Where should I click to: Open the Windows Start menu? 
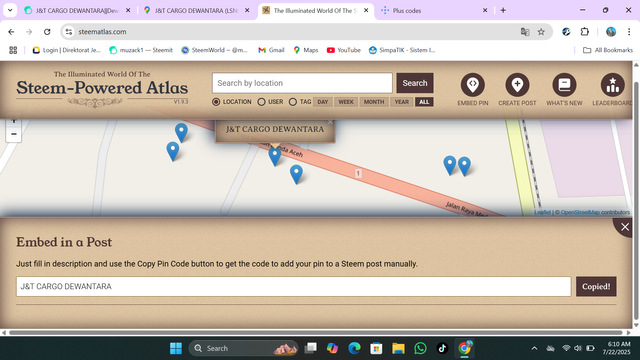176,348
